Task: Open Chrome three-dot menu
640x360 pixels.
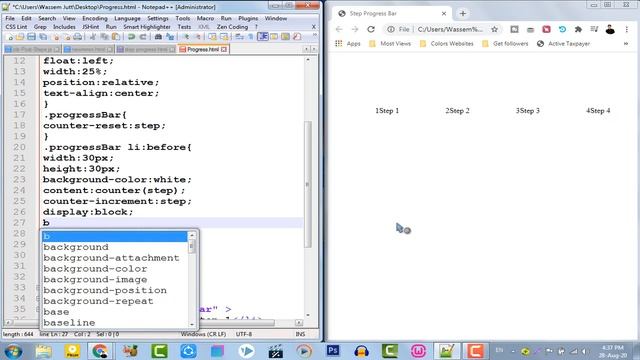Action: pyautogui.click(x=627, y=29)
